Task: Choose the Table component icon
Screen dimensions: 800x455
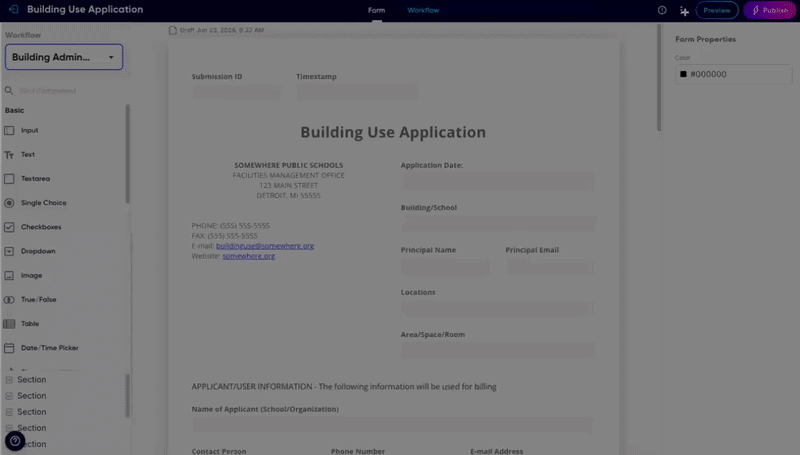Action: click(x=9, y=324)
